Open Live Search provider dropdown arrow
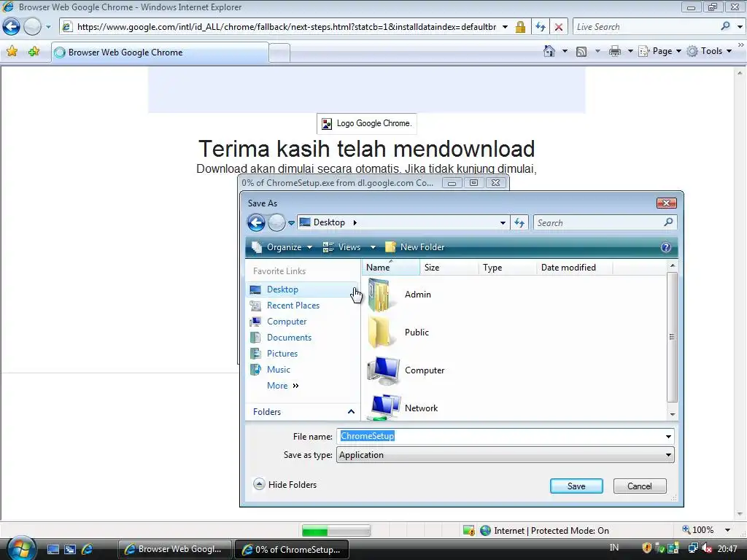Image resolution: width=747 pixels, height=560 pixels. pos(740,27)
